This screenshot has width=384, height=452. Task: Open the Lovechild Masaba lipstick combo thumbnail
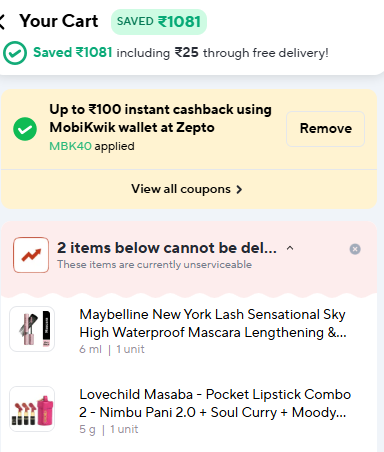(32, 409)
